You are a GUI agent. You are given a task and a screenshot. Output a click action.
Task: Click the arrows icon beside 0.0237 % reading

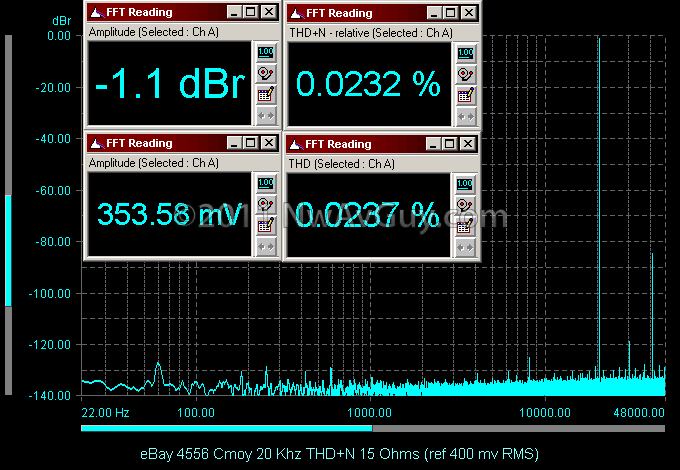[x=465, y=248]
